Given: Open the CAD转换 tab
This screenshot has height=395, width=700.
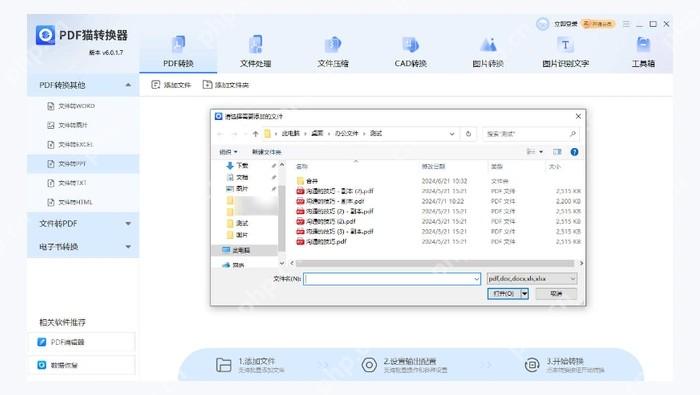Looking at the screenshot, I should click(410, 52).
